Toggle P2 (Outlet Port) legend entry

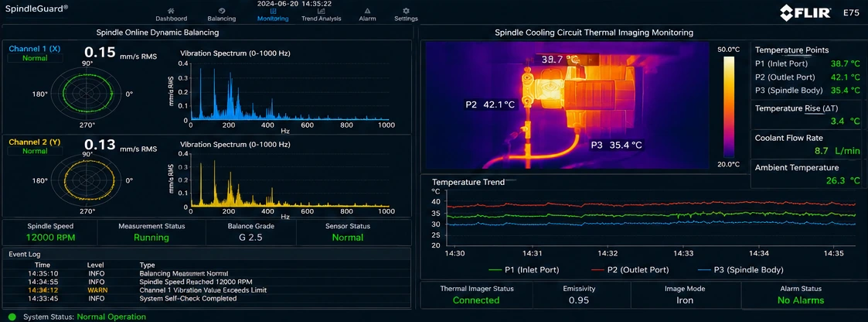628,270
